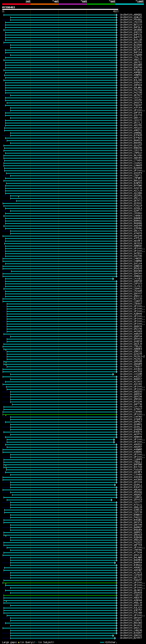146x644 pixels.
Task: Click UniRef100_P16168 label
Action: tap(131, 469)
